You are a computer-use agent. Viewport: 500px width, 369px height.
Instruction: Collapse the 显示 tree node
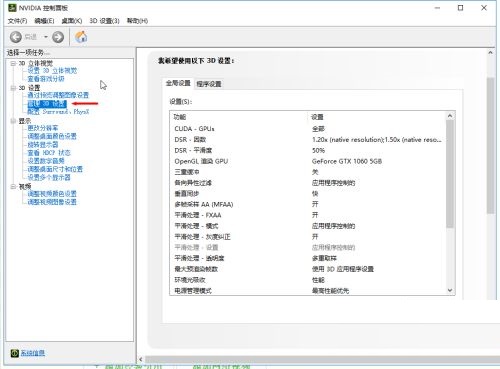tap(13, 121)
